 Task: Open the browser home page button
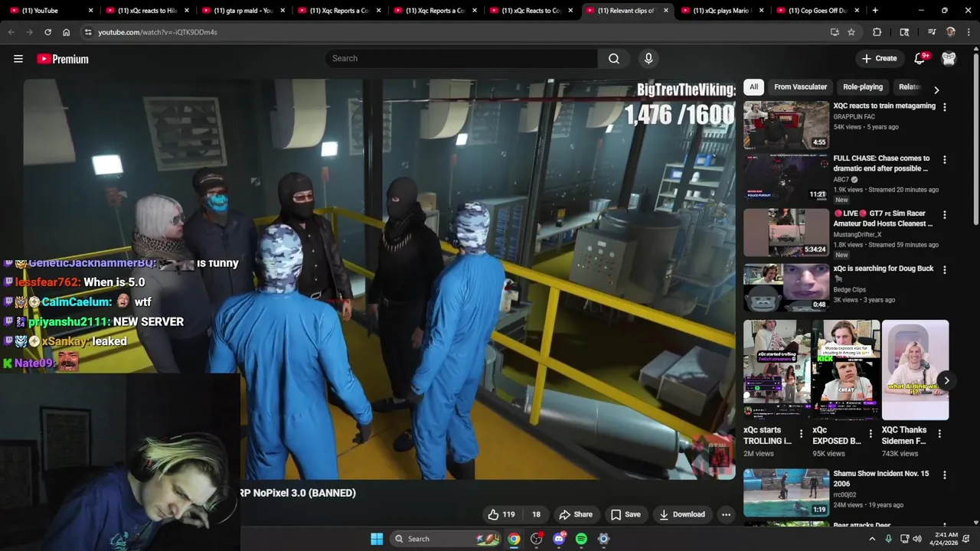tap(67, 32)
